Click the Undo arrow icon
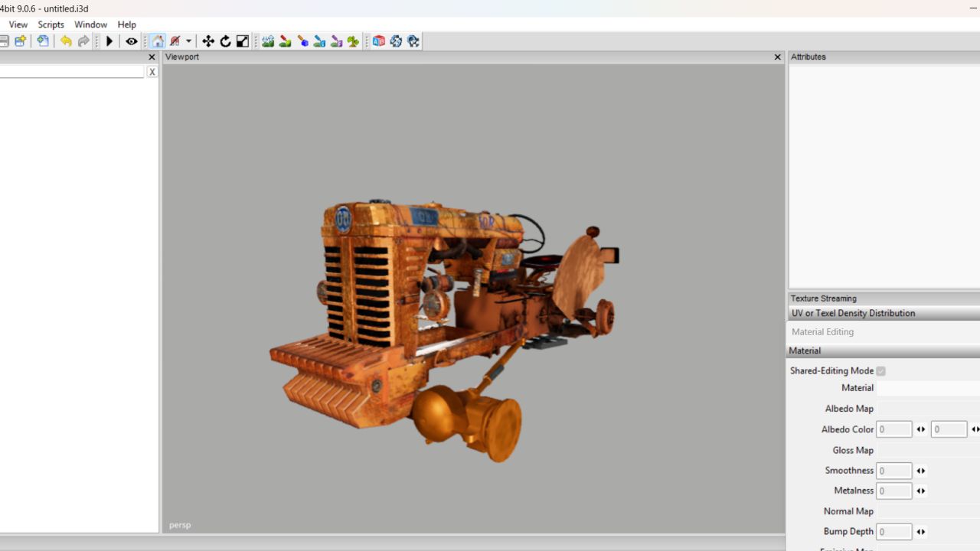The height and width of the screenshot is (551, 980). tap(66, 41)
